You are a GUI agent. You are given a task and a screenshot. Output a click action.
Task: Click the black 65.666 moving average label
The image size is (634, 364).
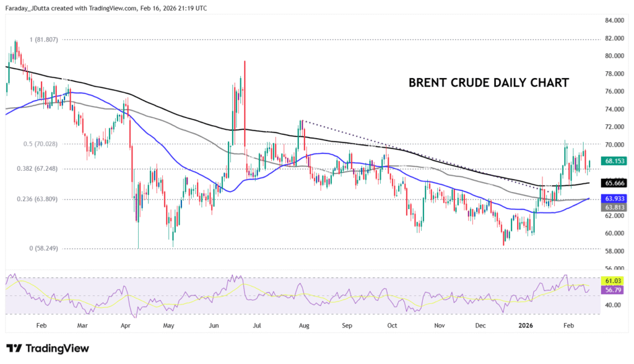614,183
